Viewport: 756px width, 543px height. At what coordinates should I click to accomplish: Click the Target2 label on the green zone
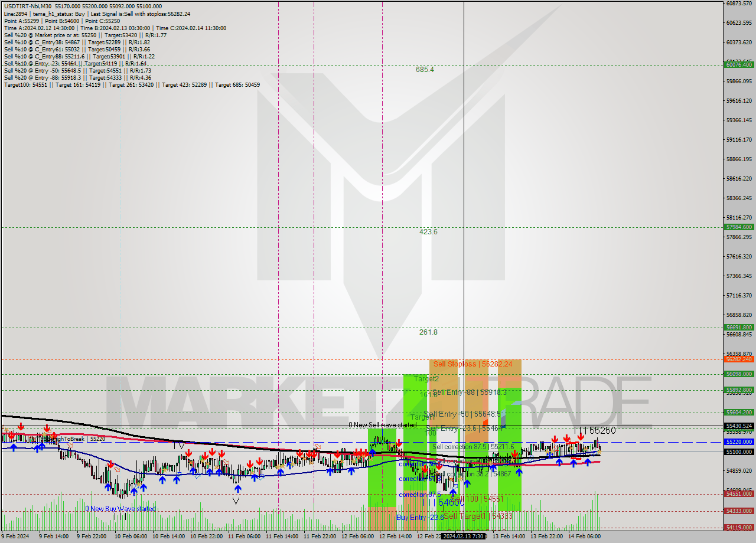click(x=426, y=379)
